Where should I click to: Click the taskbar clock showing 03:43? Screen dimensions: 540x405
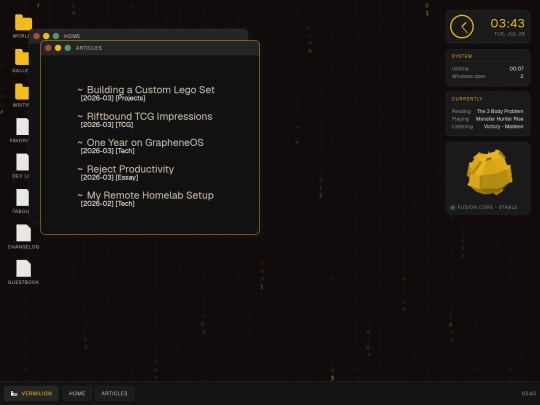coord(528,393)
